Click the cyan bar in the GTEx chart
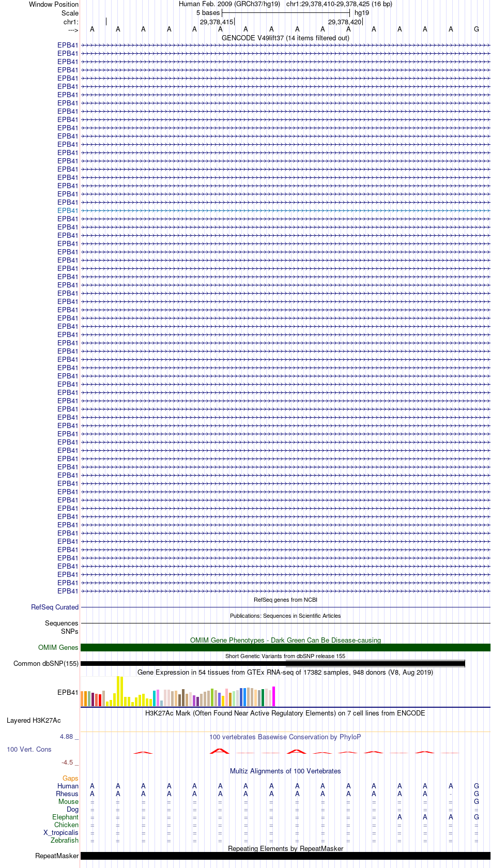Screen dimensions: 491x868 click(154, 698)
